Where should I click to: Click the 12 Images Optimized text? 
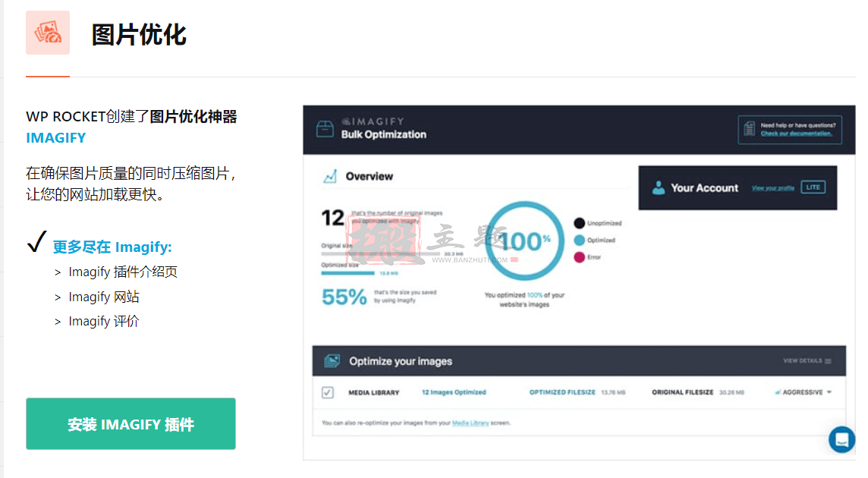pos(454,392)
